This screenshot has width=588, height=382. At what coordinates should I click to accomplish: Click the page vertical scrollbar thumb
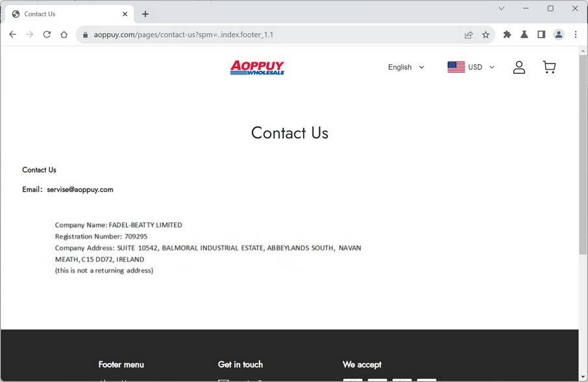583,154
